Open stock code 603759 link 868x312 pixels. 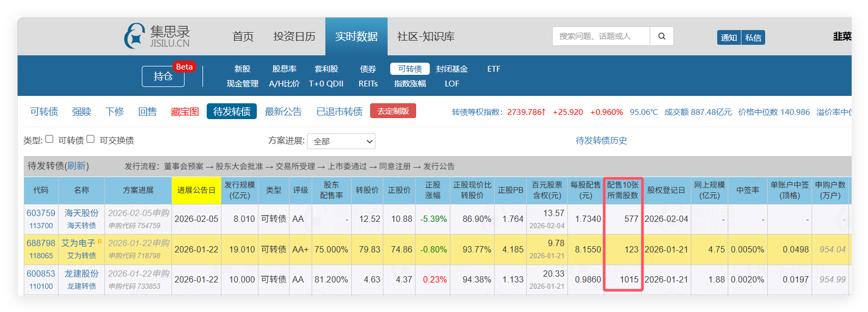(41, 213)
